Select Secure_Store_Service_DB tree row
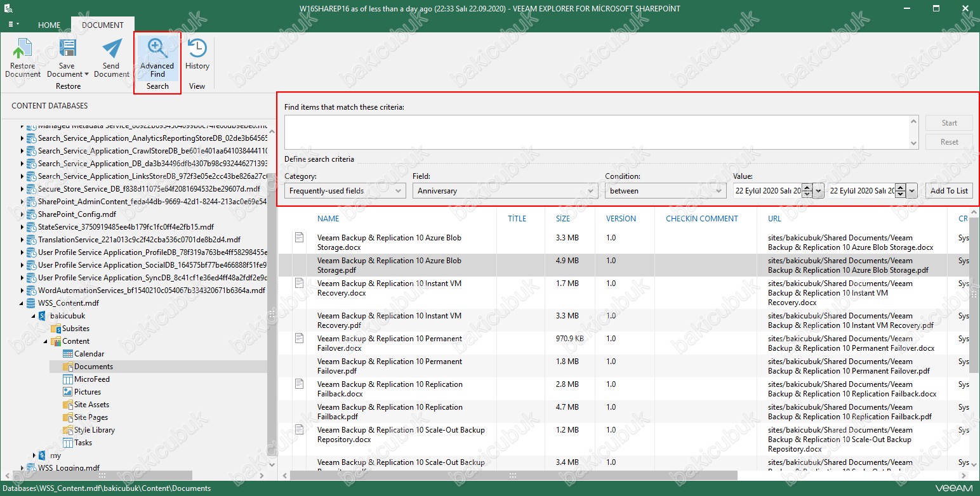This screenshot has width=980, height=496. point(149,189)
